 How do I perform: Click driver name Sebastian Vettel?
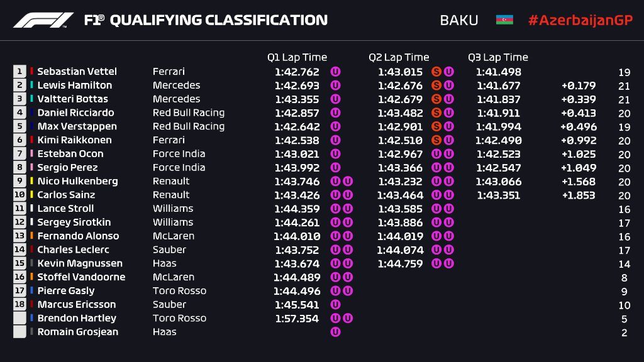77,72
